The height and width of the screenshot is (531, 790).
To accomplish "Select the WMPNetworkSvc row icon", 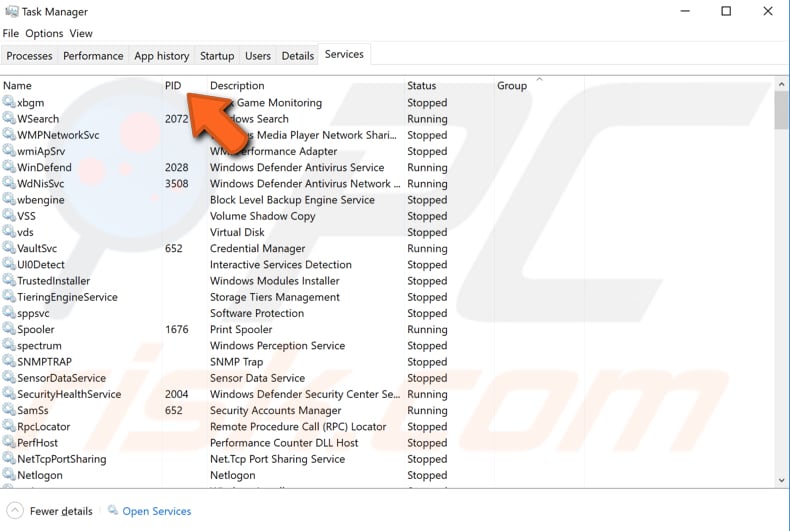I will (x=9, y=134).
